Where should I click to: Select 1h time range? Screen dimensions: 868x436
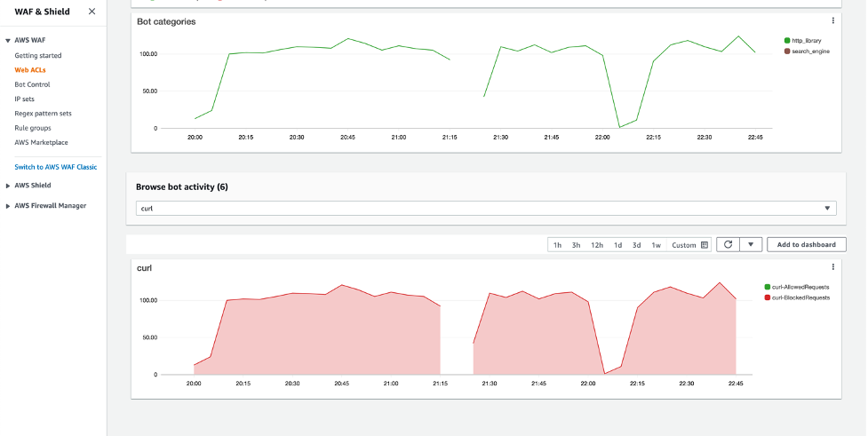tap(557, 244)
